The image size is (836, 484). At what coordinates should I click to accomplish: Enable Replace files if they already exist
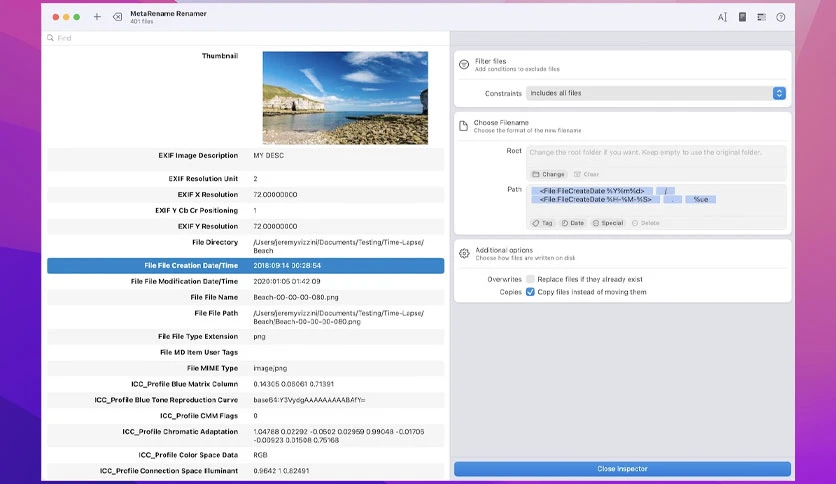point(530,279)
